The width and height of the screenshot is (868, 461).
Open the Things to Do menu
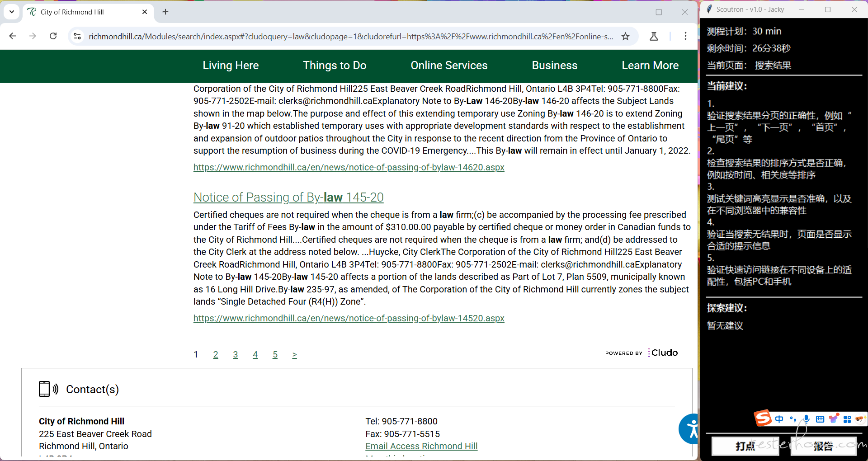pyautogui.click(x=335, y=66)
